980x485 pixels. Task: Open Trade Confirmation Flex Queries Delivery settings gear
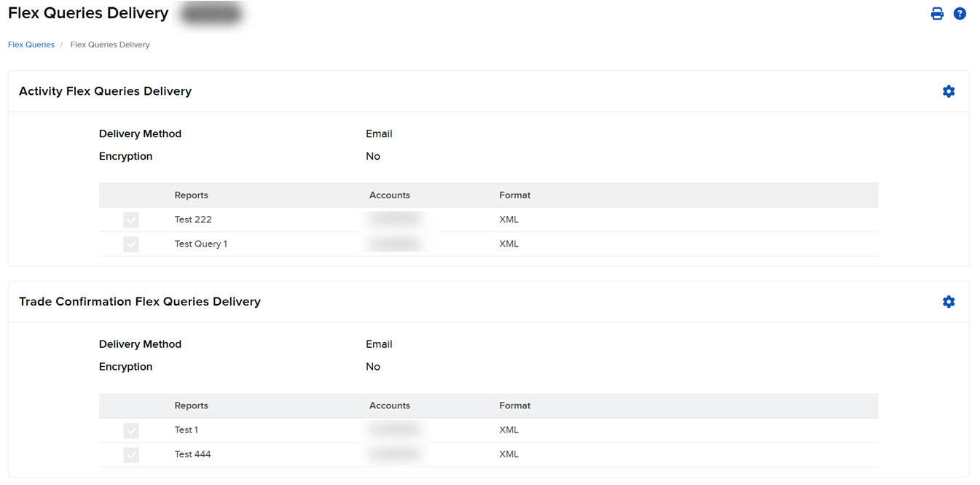tap(949, 301)
